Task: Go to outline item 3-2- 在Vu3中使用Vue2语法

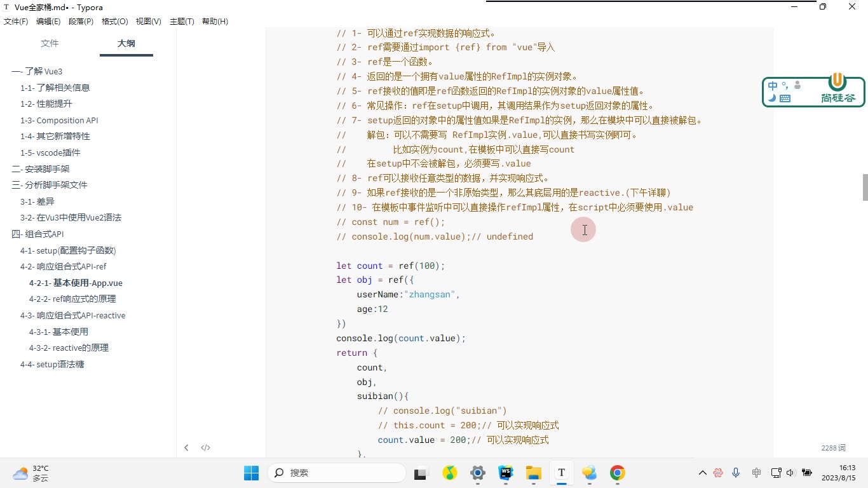Action: point(71,217)
